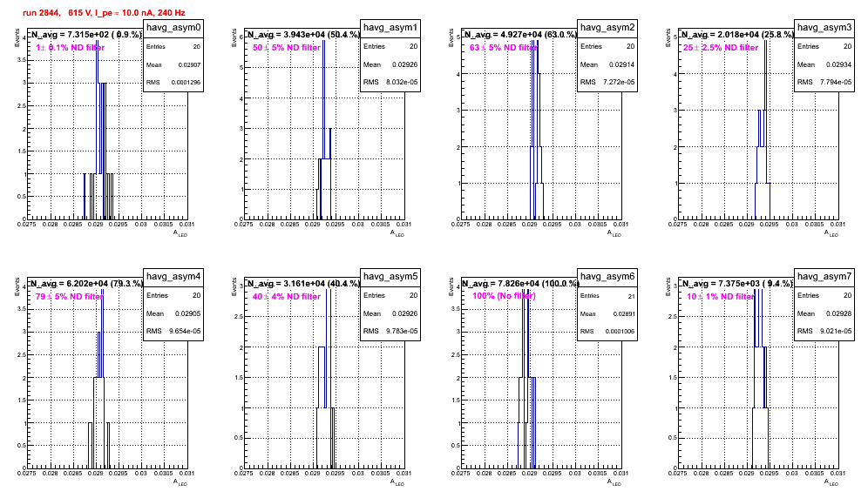Click the magenta 1± 0.1% ND filter label

click(x=71, y=48)
